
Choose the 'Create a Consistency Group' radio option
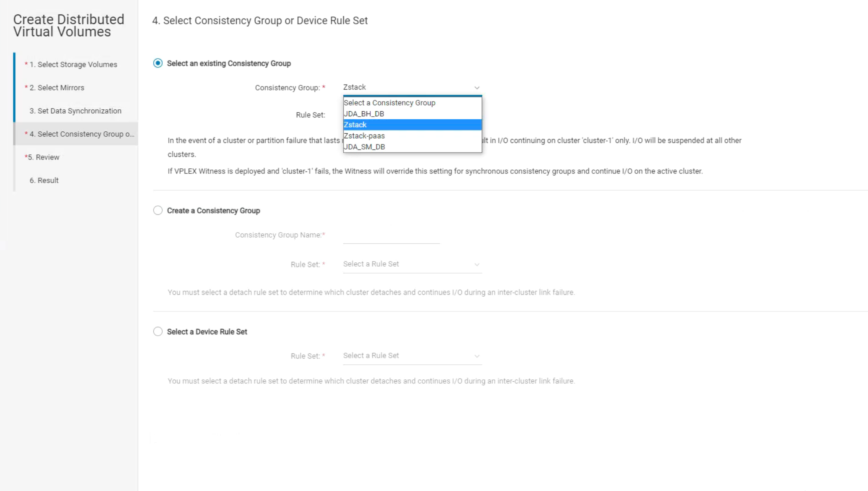tap(158, 211)
